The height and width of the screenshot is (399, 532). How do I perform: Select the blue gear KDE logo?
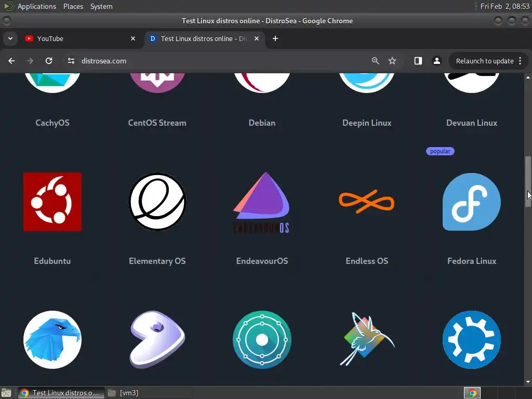click(x=472, y=340)
